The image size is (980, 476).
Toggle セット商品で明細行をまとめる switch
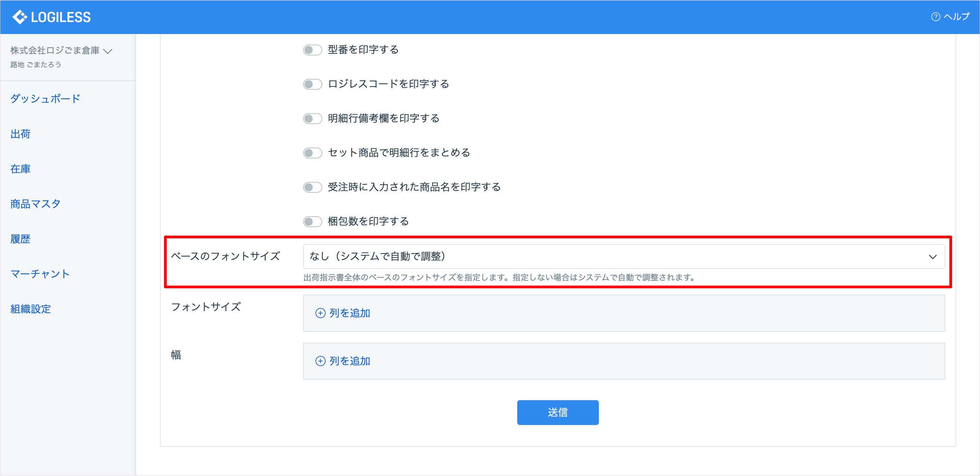[x=312, y=153]
